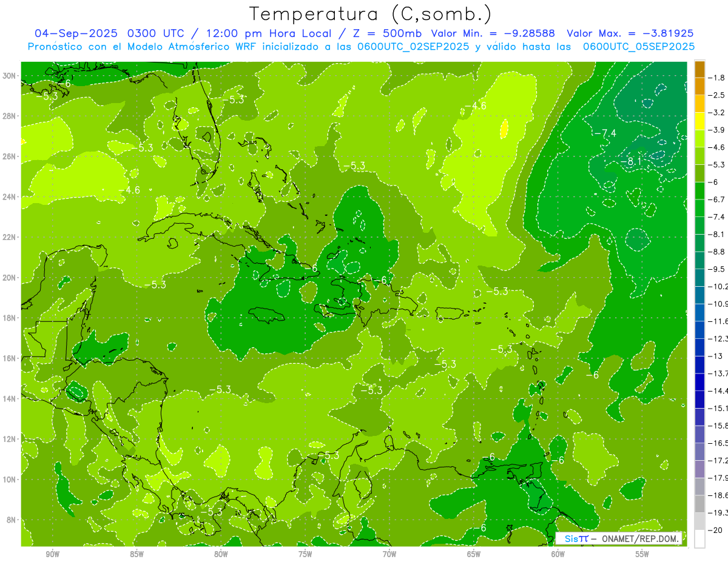Image resolution: width=728 pixels, height=562 pixels.
Task: Click the WRF model forecast subtitle line
Action: point(361,46)
